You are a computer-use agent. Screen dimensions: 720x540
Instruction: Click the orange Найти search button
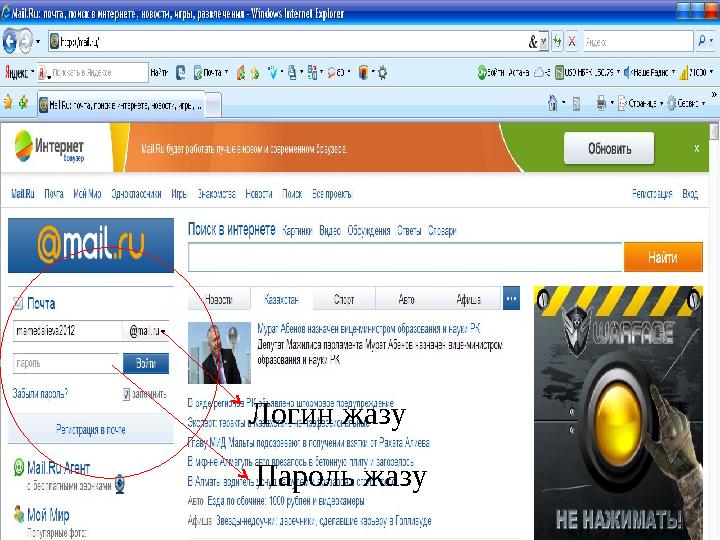click(x=663, y=257)
